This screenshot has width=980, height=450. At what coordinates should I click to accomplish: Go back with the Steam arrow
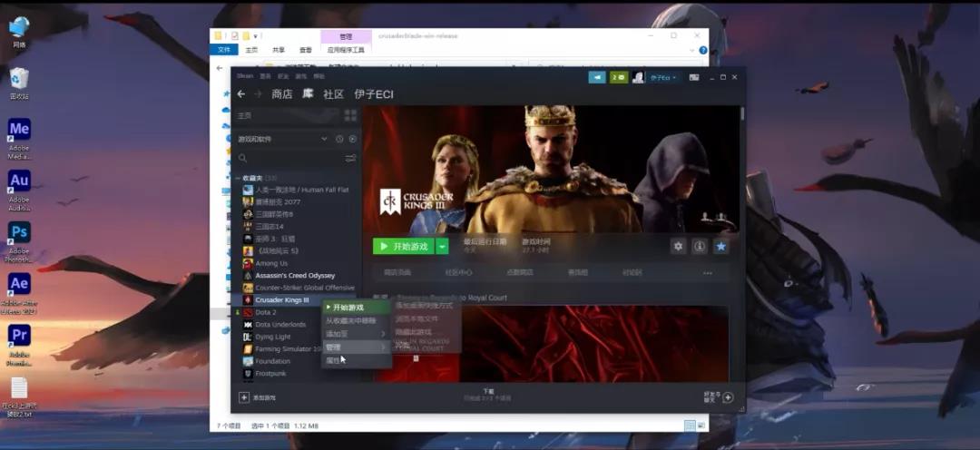(x=241, y=94)
